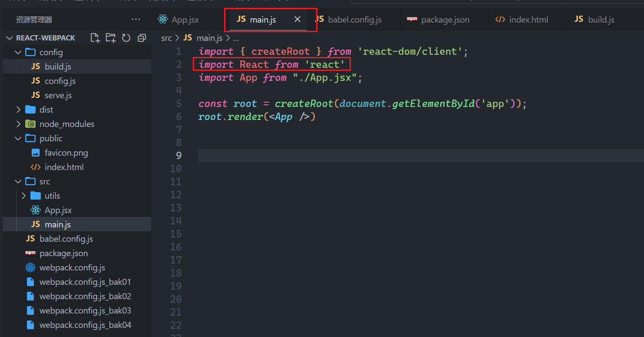644x337 pixels.
Task: Open webpack.config.js_bak04 file
Action: pos(77,325)
